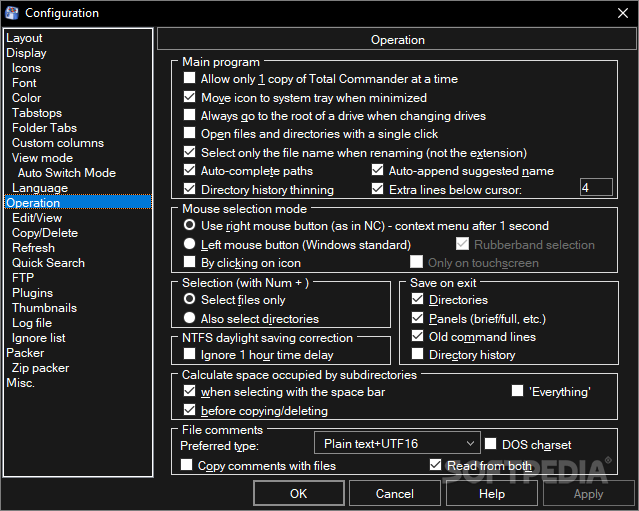This screenshot has height=511, width=639.
Task: Select Left mouse button (Windows standard) option
Action: (x=189, y=244)
